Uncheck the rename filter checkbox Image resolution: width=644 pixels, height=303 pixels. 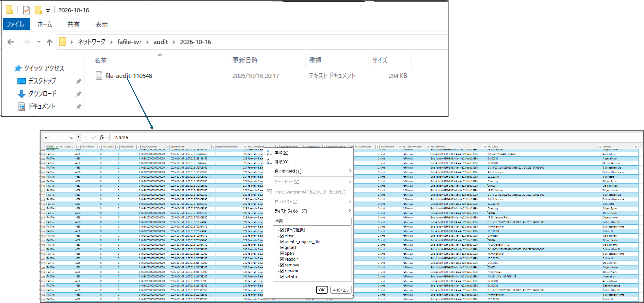click(x=282, y=271)
